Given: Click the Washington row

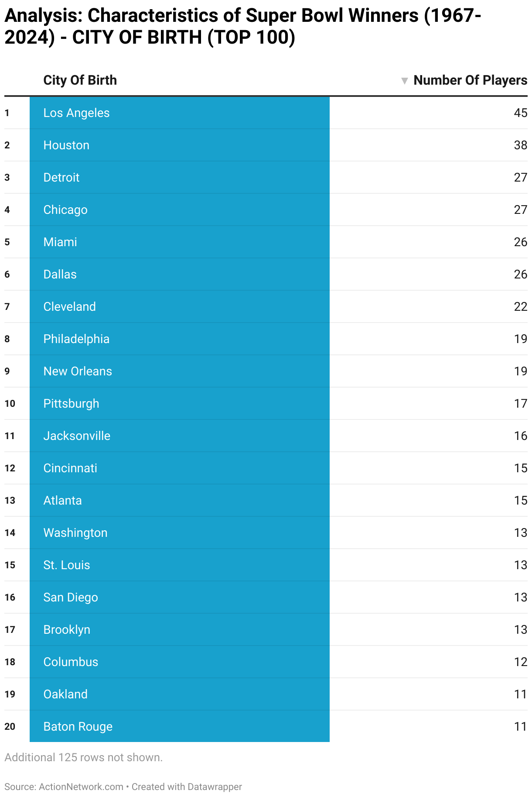Looking at the screenshot, I should pos(266,532).
